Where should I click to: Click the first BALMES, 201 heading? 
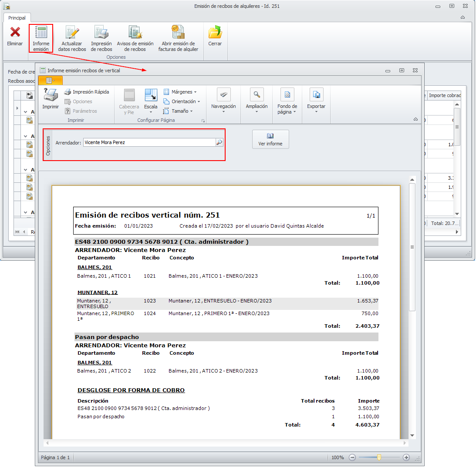(95, 267)
